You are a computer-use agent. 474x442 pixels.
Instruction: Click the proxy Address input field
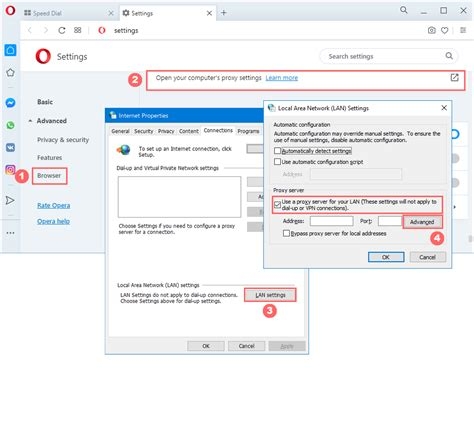332,221
